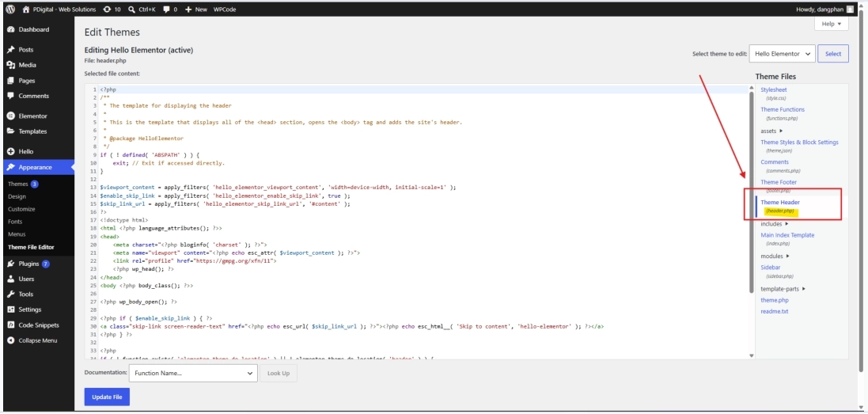Click the Plugins 7 updates badge
The height and width of the screenshot is (414, 868).
45,264
